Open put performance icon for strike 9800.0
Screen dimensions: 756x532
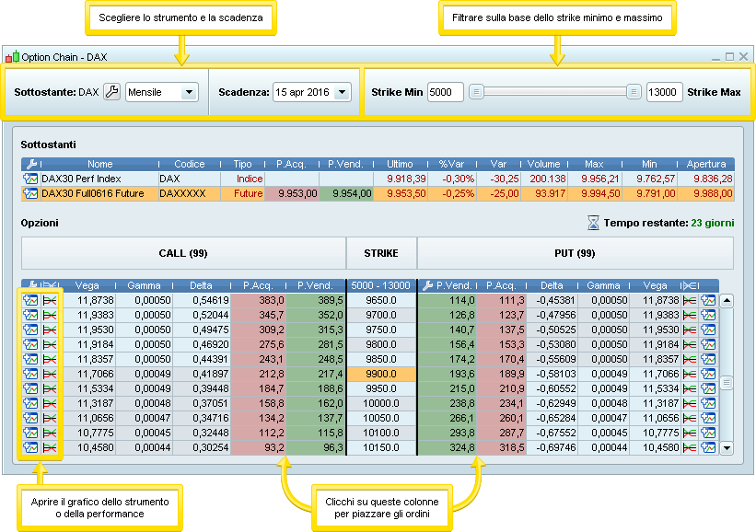coord(690,344)
